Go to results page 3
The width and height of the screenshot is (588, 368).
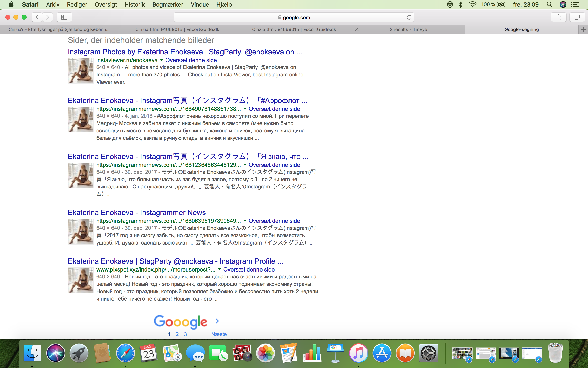click(185, 334)
